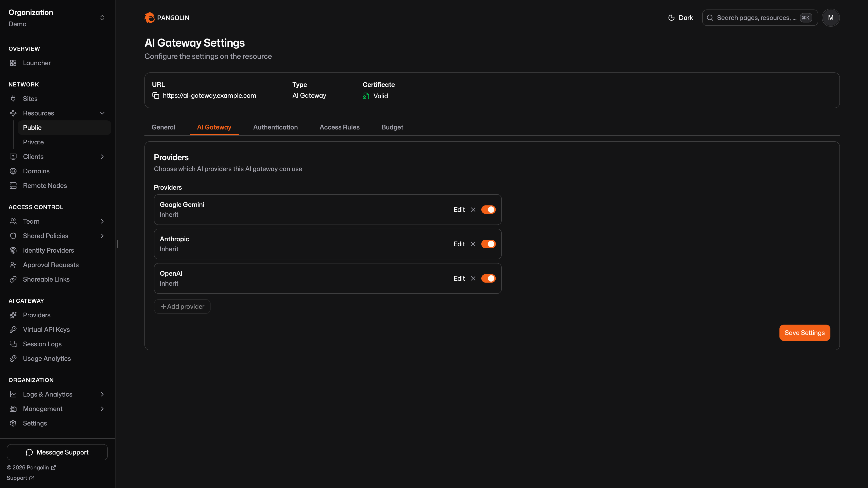The height and width of the screenshot is (488, 868).
Task: Remove the Google Gemini provider
Action: tap(473, 209)
